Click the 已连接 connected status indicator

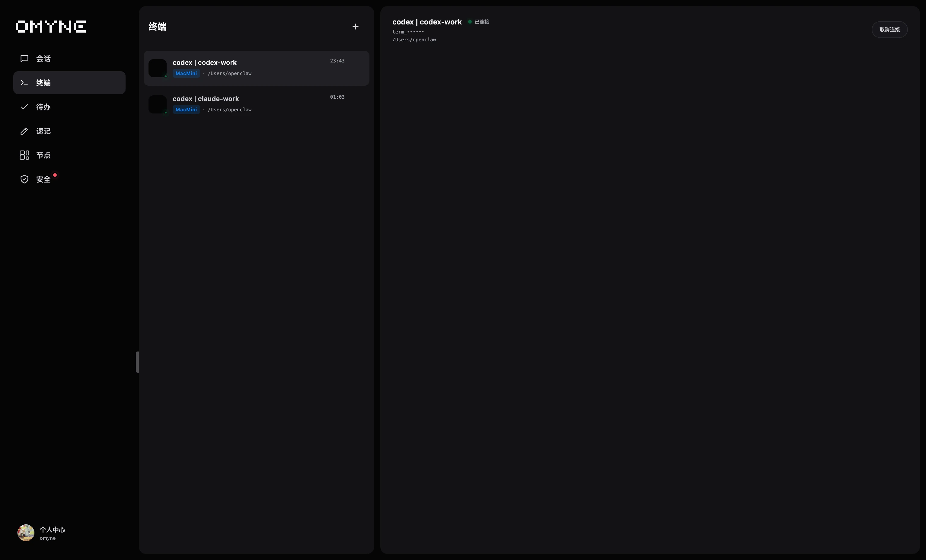[x=478, y=22]
